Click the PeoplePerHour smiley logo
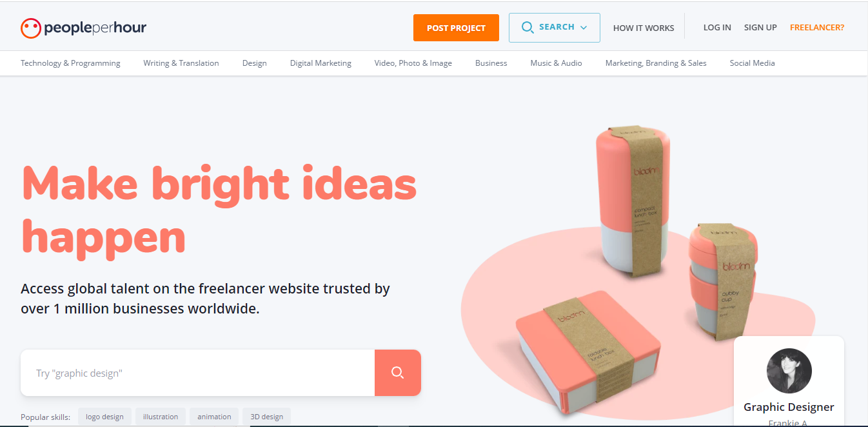This screenshot has width=868, height=427. [31, 28]
